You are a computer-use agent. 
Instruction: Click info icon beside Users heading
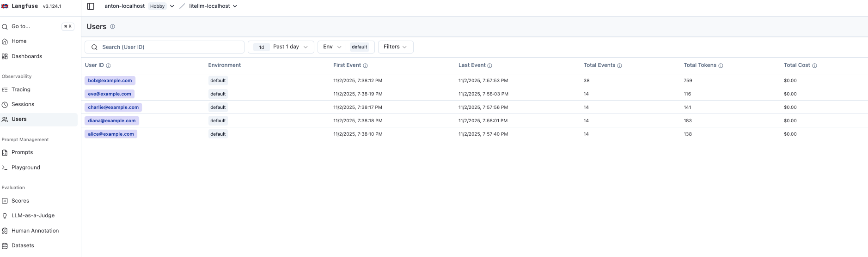112,27
